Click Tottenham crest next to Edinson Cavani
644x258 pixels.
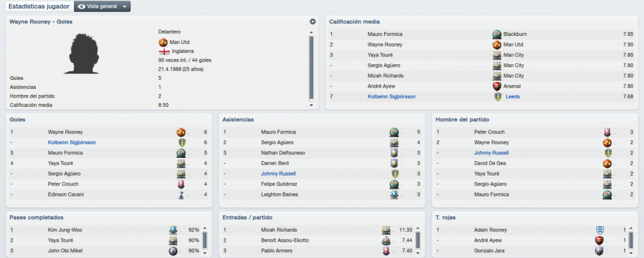(181, 194)
